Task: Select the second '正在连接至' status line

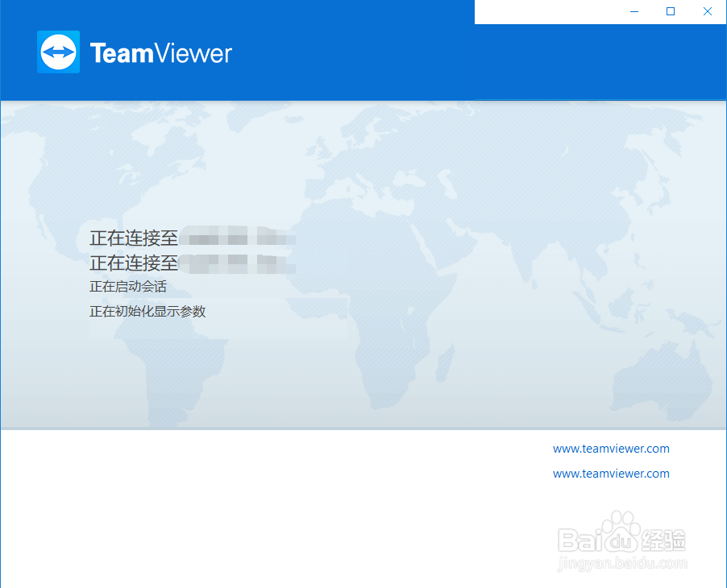Action: click(x=193, y=263)
